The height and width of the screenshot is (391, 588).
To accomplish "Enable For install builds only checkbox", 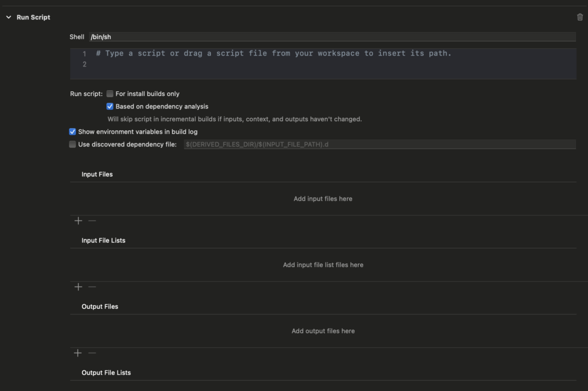I will 110,94.
